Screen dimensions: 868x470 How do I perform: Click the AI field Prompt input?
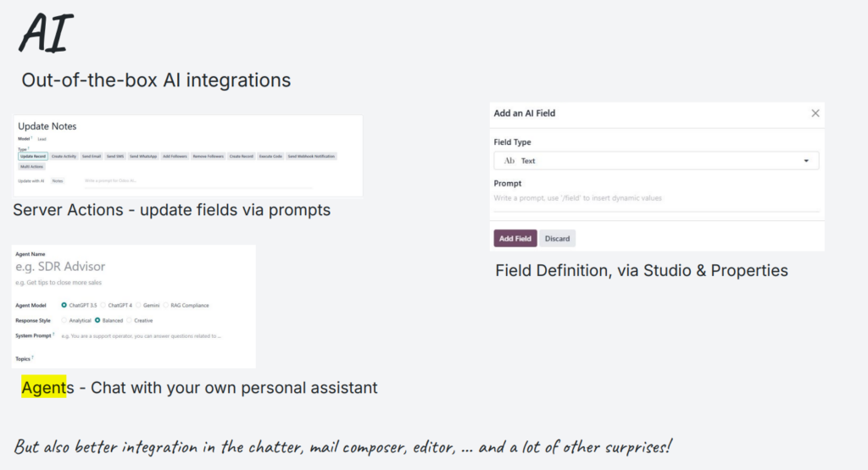pyautogui.click(x=656, y=198)
